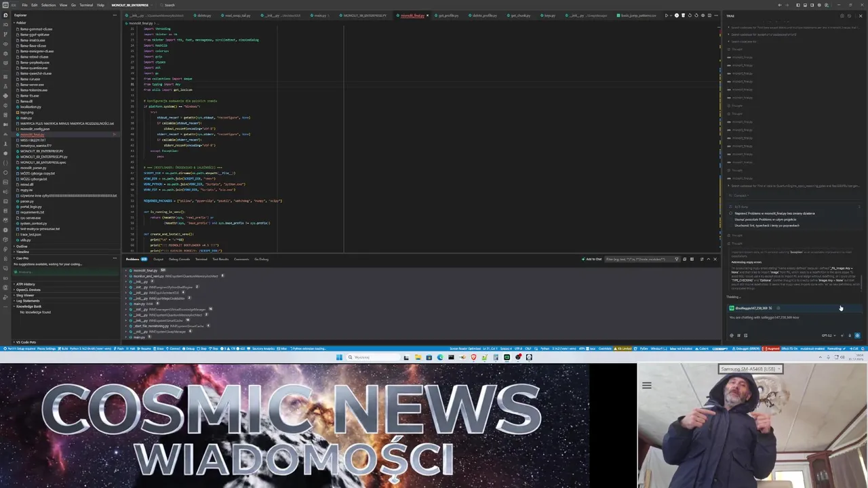Open the editor More Actions ellipsis
Screen dimensions: 868x488
[x=716, y=16]
